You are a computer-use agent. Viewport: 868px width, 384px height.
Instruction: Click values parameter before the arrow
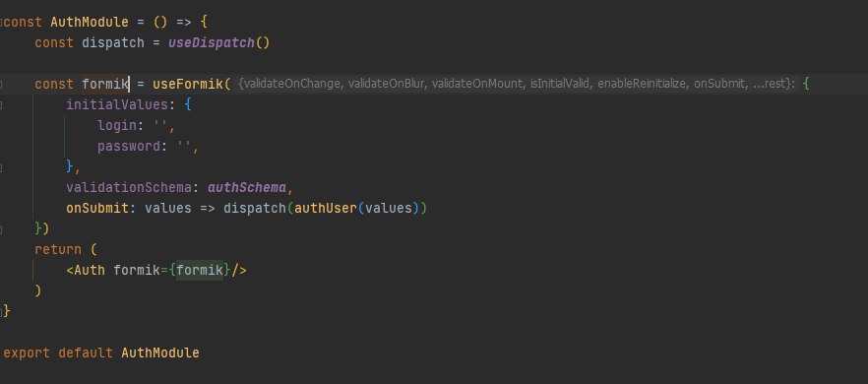click(167, 209)
